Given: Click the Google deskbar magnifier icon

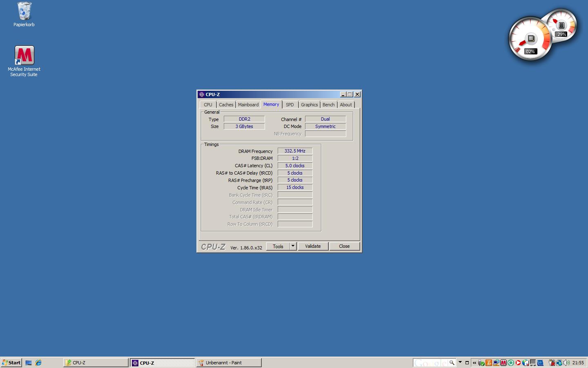Looking at the screenshot, I should 452,363.
